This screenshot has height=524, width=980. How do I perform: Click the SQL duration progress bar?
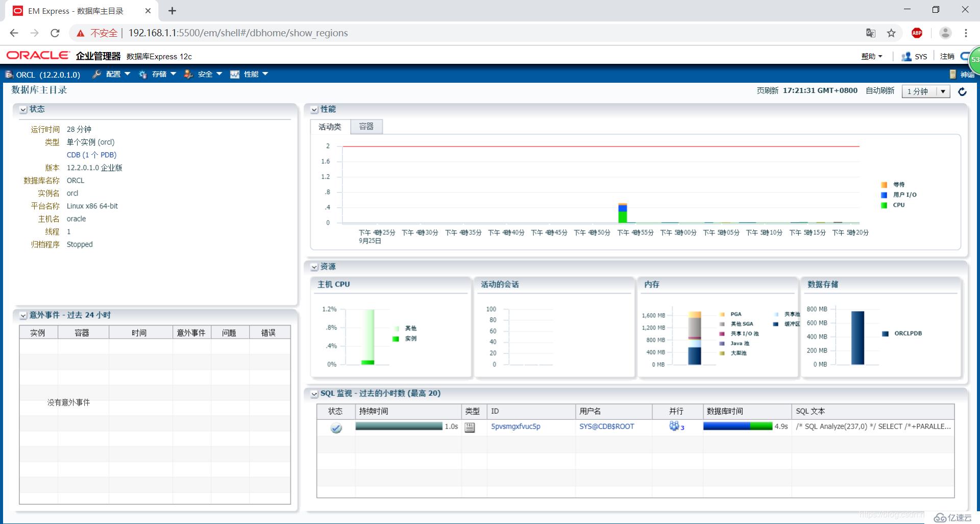pyautogui.click(x=399, y=426)
